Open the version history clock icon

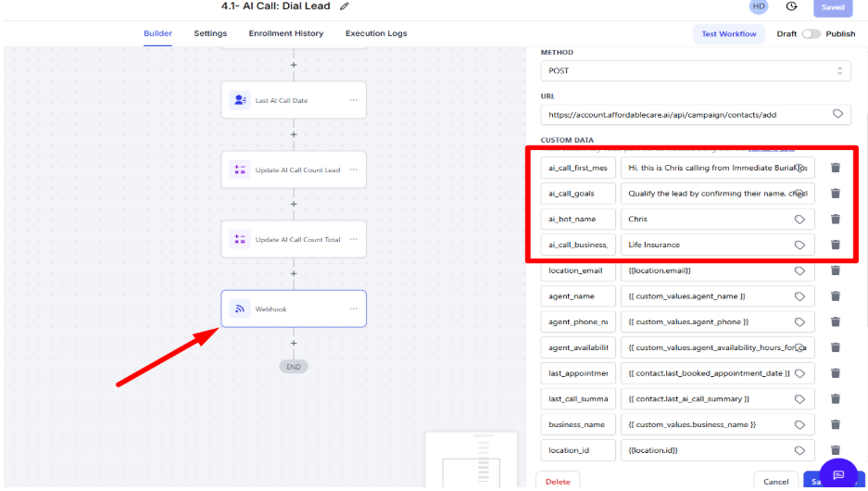click(x=791, y=6)
